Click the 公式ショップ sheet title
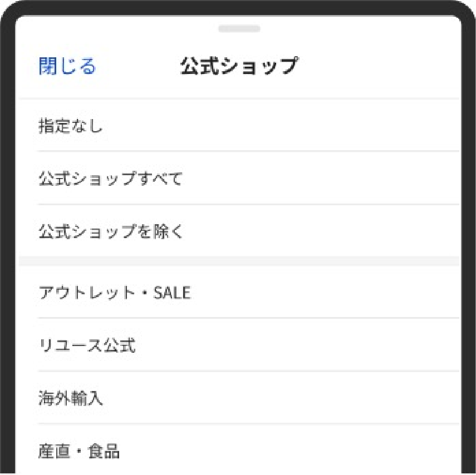 [239, 66]
